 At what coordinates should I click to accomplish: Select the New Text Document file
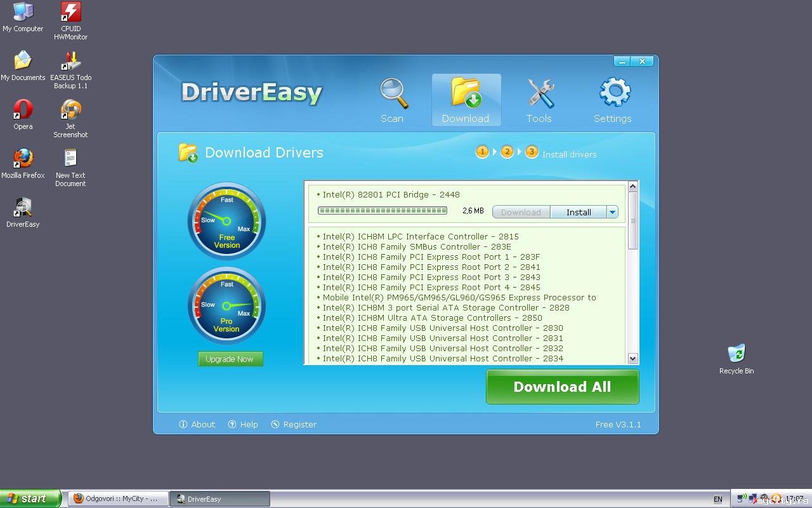pyautogui.click(x=70, y=168)
